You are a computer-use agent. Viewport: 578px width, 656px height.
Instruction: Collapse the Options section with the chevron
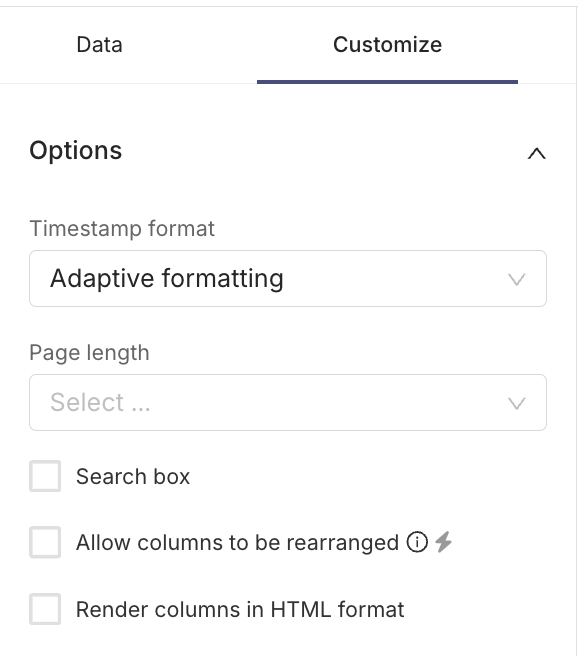(x=537, y=154)
